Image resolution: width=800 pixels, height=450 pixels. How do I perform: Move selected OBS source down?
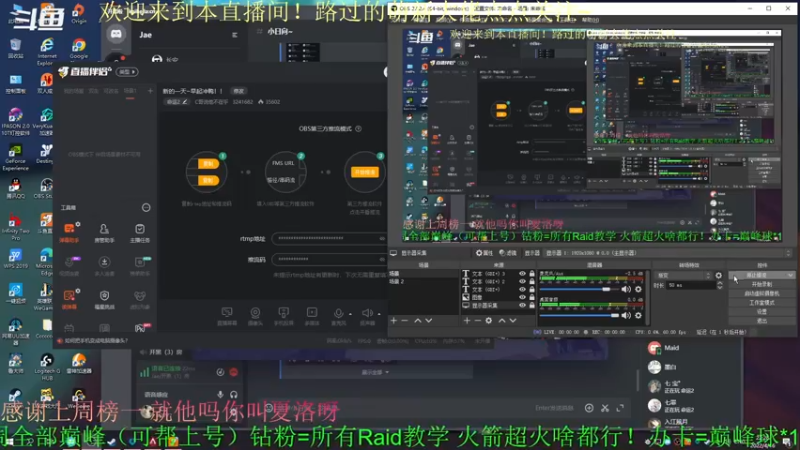pos(513,320)
